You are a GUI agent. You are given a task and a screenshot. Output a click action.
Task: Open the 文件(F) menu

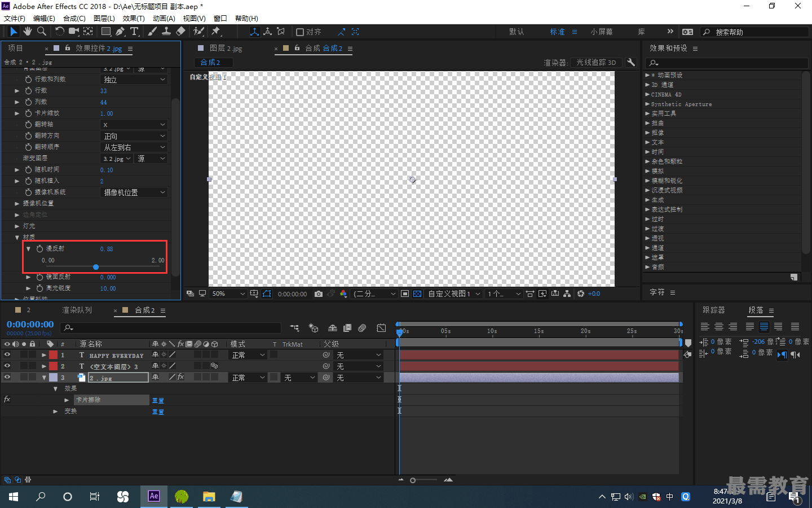click(x=15, y=18)
